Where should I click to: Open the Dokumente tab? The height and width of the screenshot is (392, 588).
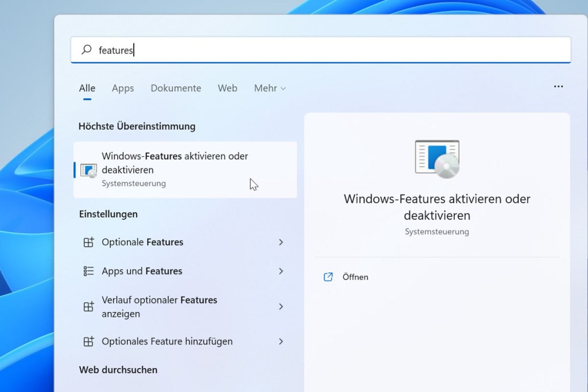[176, 89]
